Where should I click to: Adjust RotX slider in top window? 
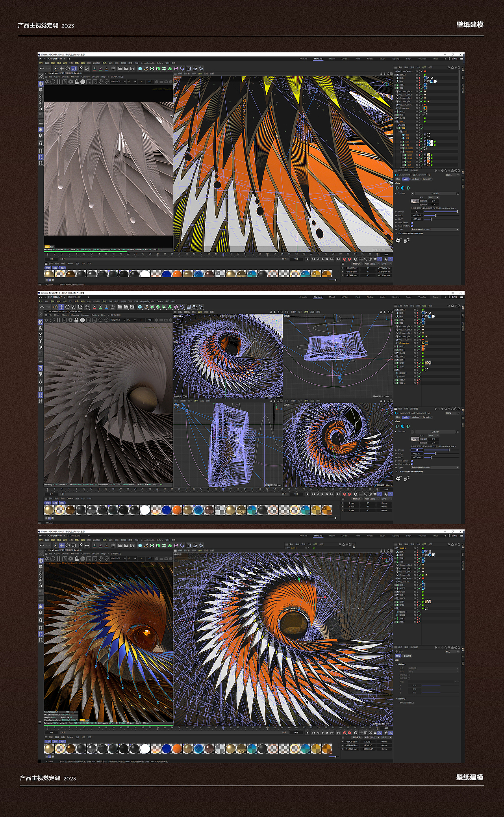(441, 215)
